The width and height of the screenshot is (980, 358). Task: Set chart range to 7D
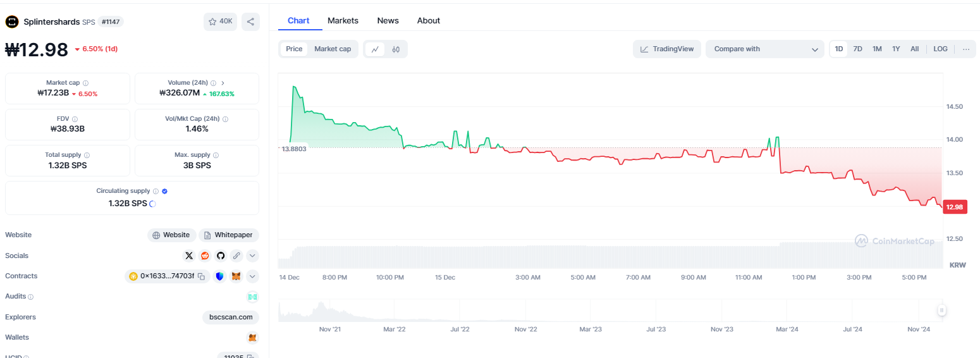click(857, 49)
